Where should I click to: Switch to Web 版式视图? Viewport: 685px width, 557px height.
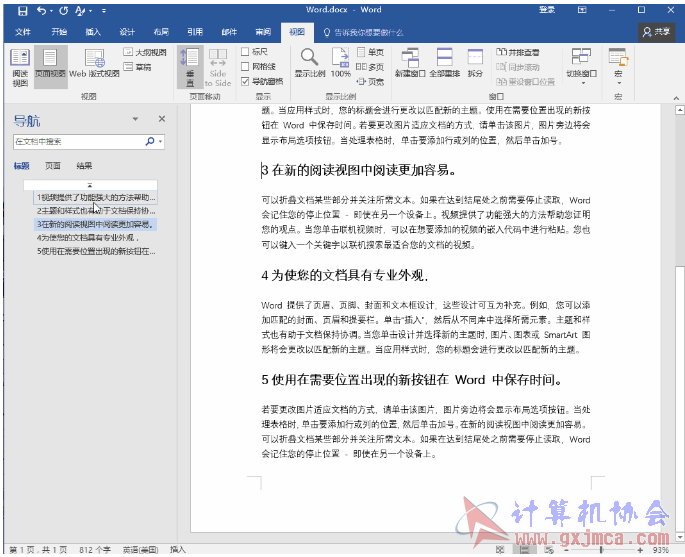(94, 63)
